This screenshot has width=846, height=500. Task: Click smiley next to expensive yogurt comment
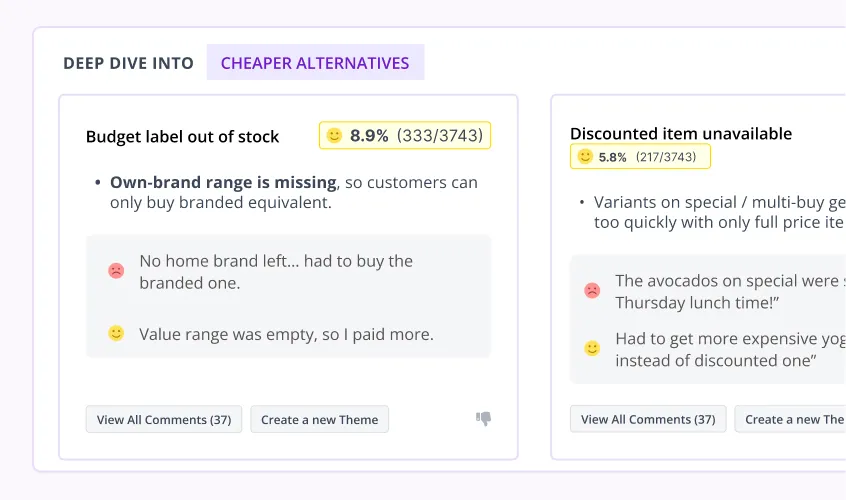click(x=592, y=348)
